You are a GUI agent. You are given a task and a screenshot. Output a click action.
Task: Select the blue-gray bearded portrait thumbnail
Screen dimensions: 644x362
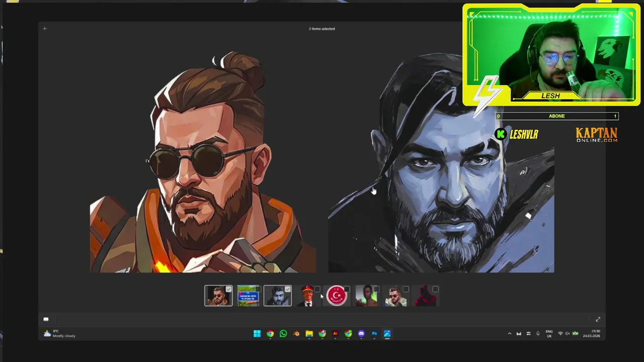click(278, 296)
